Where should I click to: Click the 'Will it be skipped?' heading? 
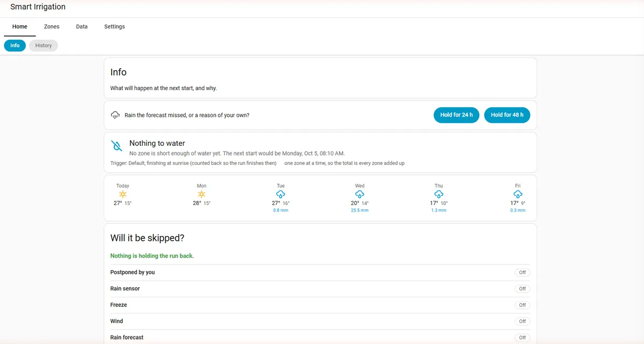pyautogui.click(x=148, y=238)
